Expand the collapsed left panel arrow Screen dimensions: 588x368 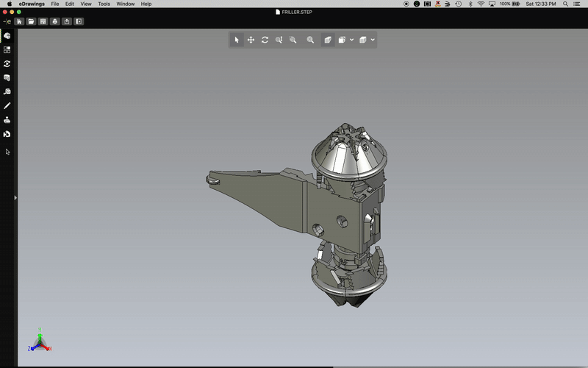pos(15,197)
